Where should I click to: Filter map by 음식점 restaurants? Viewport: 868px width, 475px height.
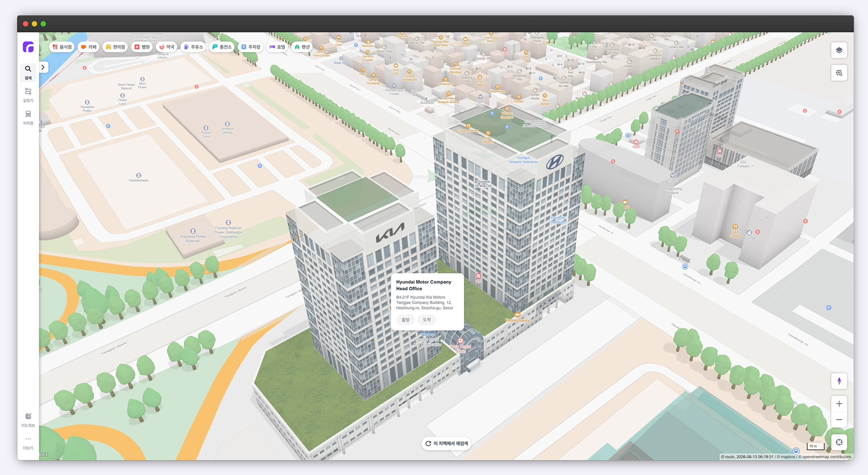(x=62, y=47)
